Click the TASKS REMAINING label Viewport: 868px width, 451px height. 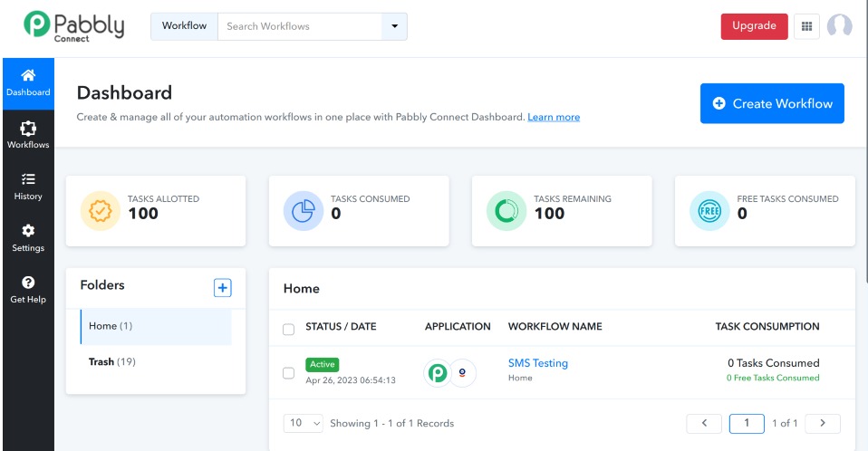click(573, 199)
